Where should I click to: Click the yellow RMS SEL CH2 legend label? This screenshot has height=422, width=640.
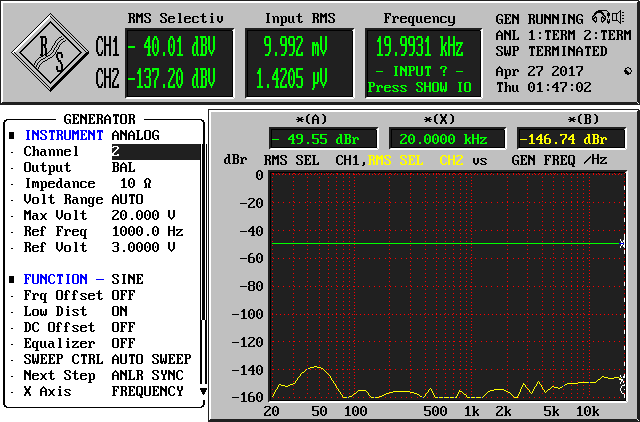[x=416, y=160]
